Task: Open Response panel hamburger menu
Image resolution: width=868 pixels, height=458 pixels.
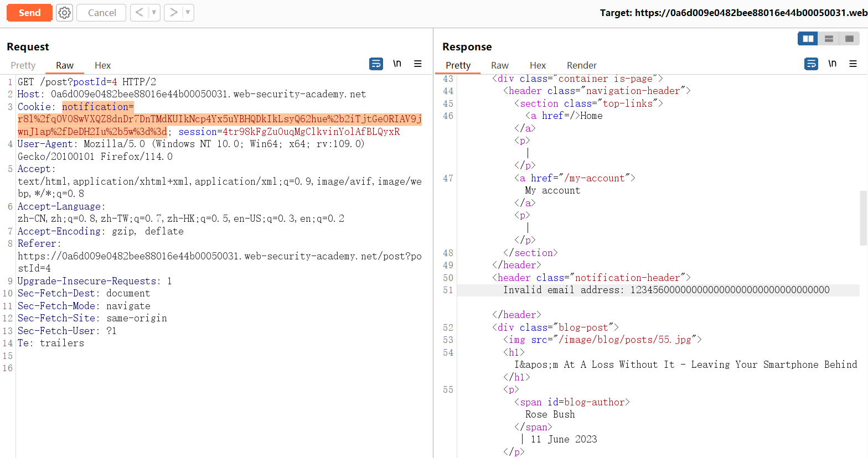Action: 853,64
